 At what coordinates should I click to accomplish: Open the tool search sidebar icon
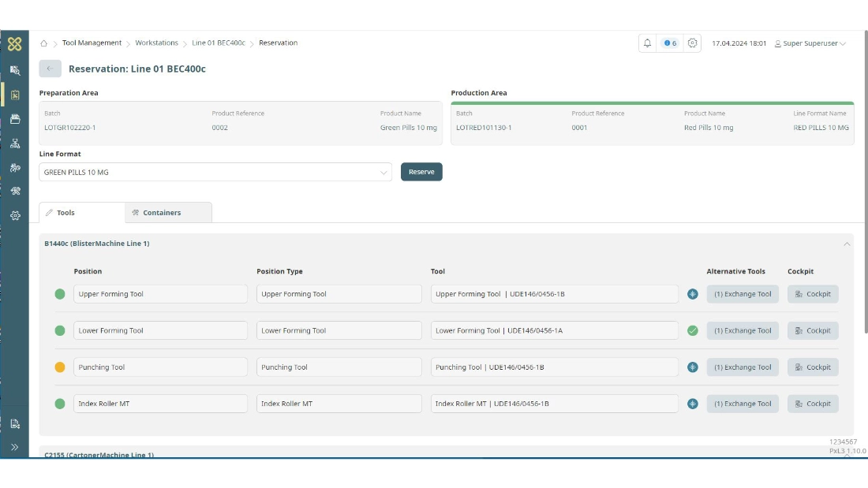14,70
